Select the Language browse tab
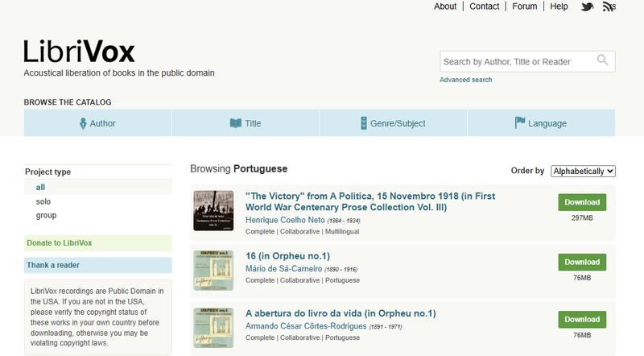This screenshot has width=644, height=356. [541, 123]
